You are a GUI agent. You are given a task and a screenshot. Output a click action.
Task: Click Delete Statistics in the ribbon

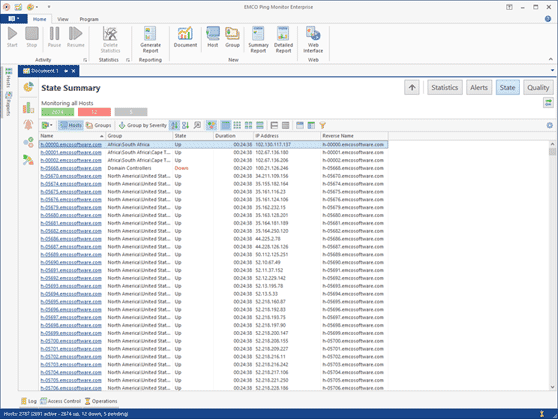(110, 40)
